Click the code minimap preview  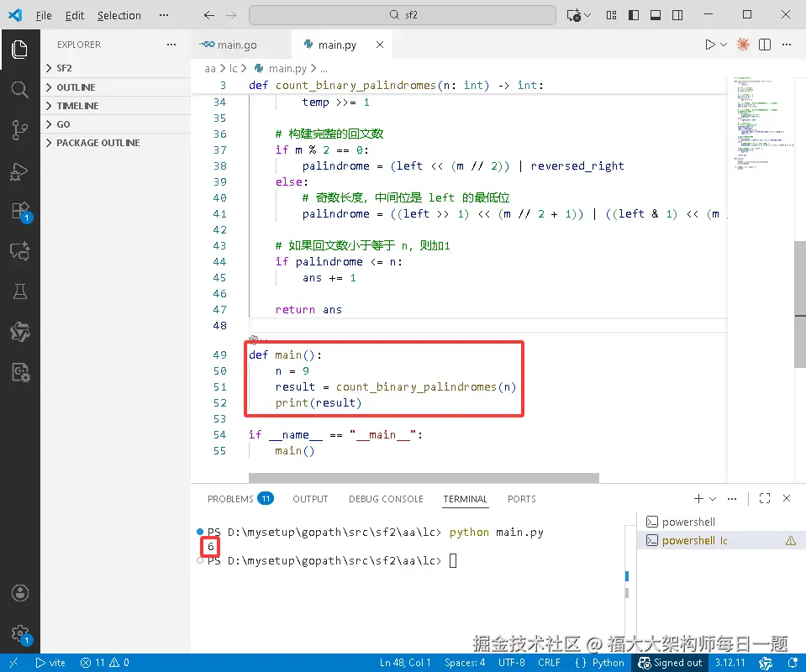click(x=763, y=123)
